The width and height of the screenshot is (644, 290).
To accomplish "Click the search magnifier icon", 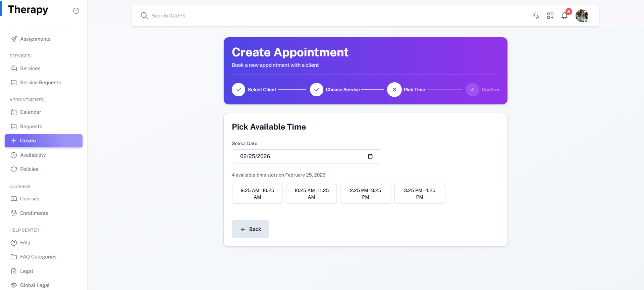I will (x=144, y=16).
